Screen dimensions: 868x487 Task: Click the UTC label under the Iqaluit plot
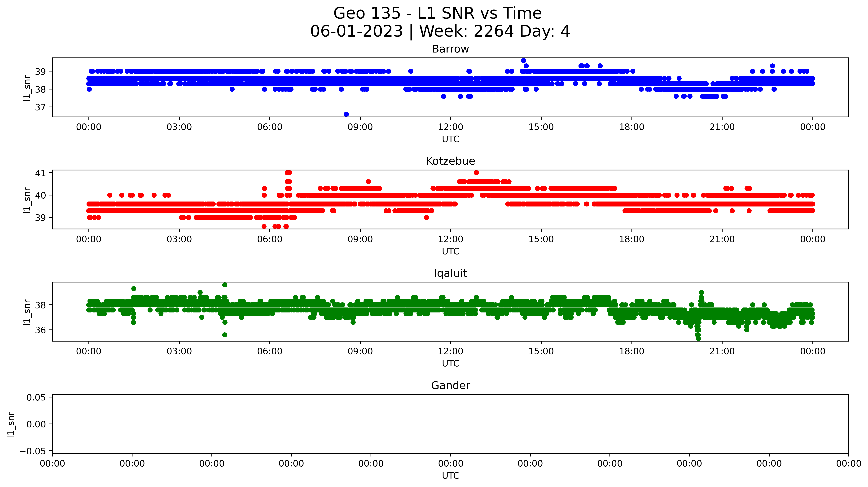point(450,364)
